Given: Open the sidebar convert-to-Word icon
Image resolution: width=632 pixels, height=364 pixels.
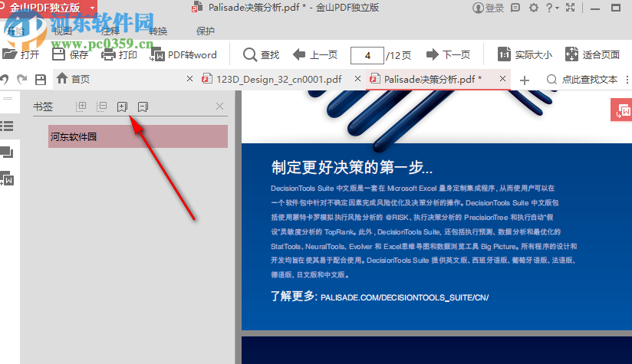Looking at the screenshot, I should pyautogui.click(x=7, y=179).
